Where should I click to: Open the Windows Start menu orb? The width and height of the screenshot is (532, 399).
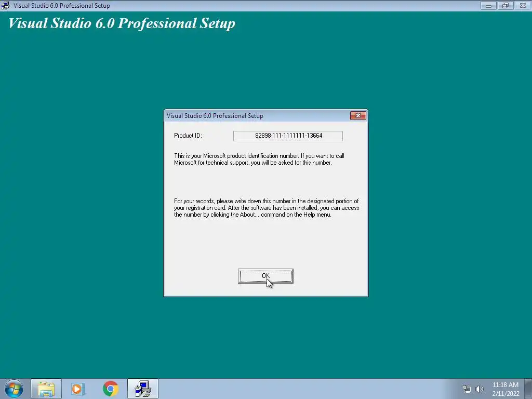coord(14,389)
